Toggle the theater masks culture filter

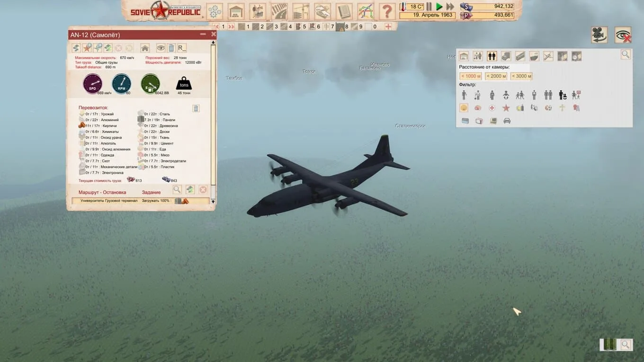[x=534, y=108]
